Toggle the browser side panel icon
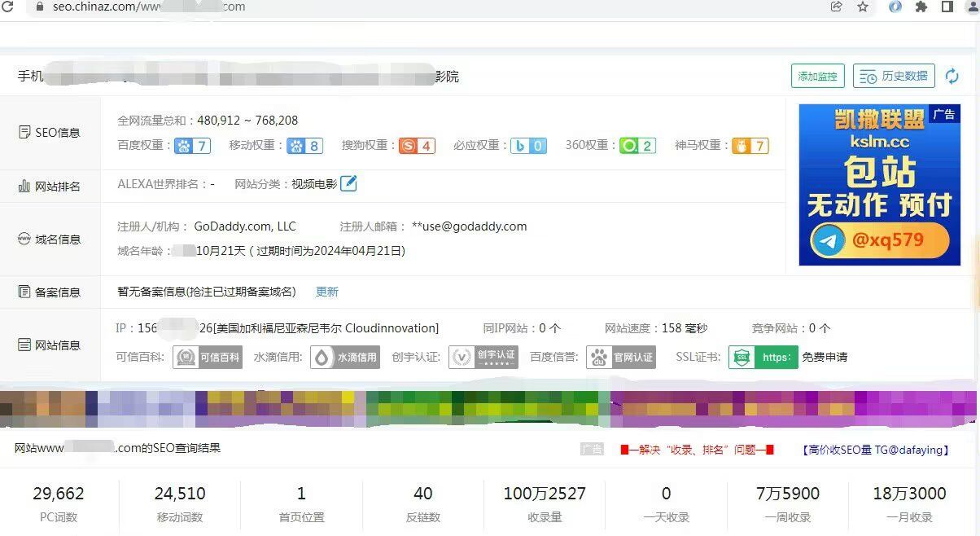980x536 pixels. [947, 7]
